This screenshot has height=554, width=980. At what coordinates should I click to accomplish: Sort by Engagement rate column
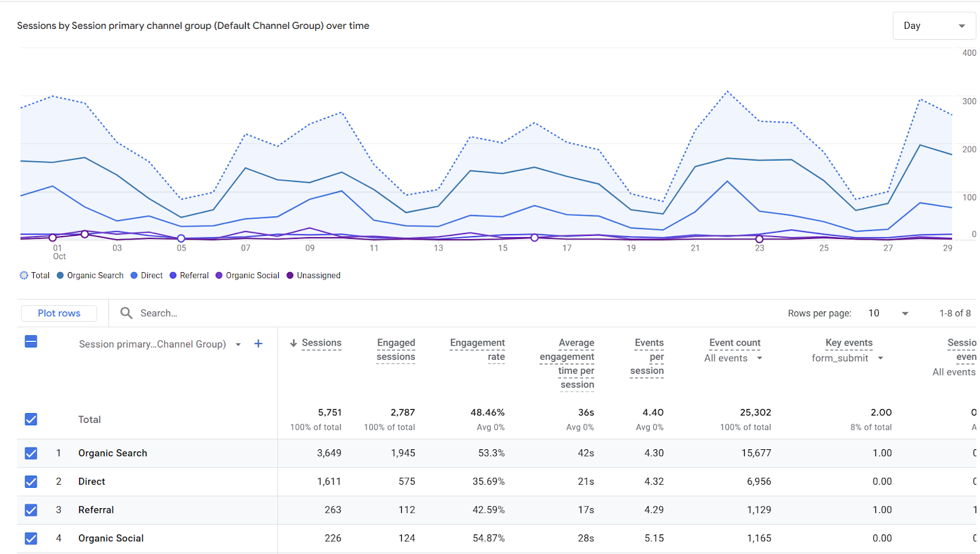click(477, 350)
